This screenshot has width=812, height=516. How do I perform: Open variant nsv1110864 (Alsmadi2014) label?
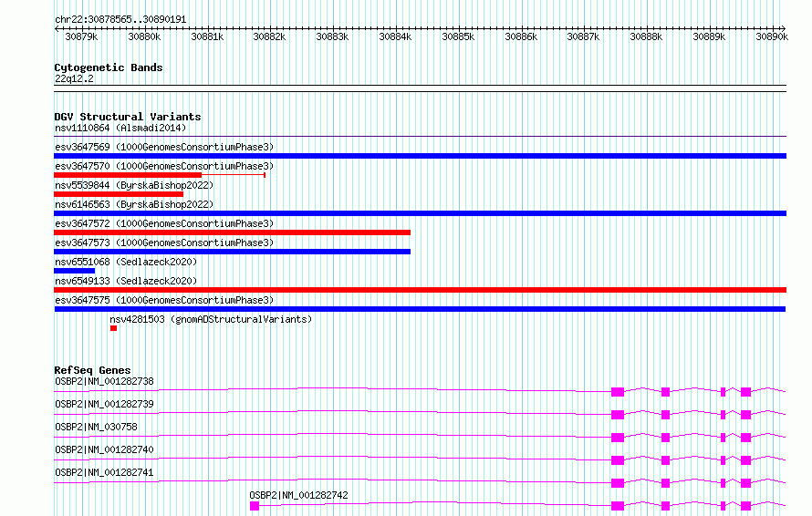point(120,128)
